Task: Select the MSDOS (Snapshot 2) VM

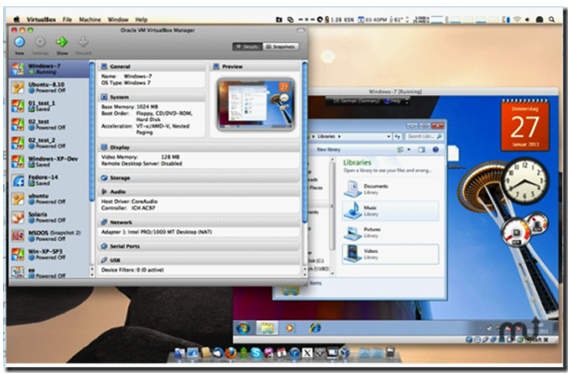Action: tap(49, 236)
